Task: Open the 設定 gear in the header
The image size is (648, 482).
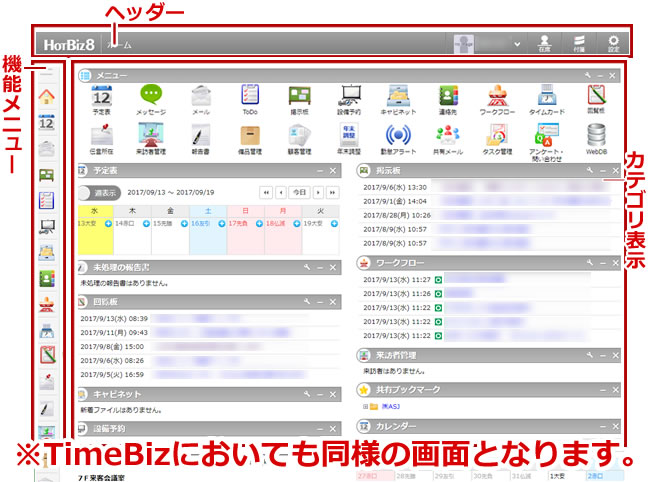Action: click(613, 43)
